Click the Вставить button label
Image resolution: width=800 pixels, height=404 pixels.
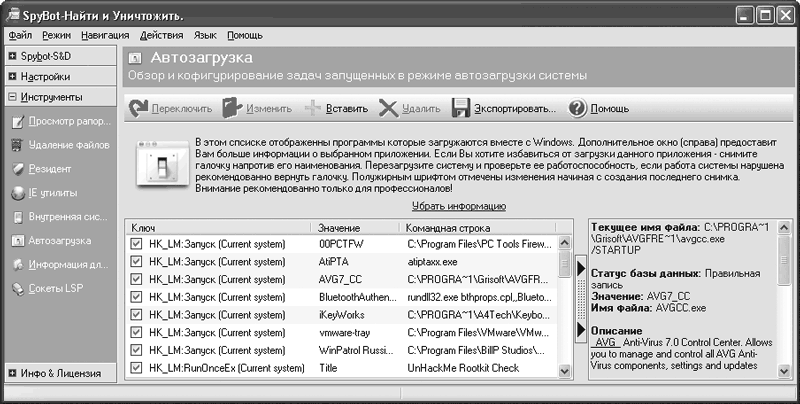pyautogui.click(x=347, y=109)
